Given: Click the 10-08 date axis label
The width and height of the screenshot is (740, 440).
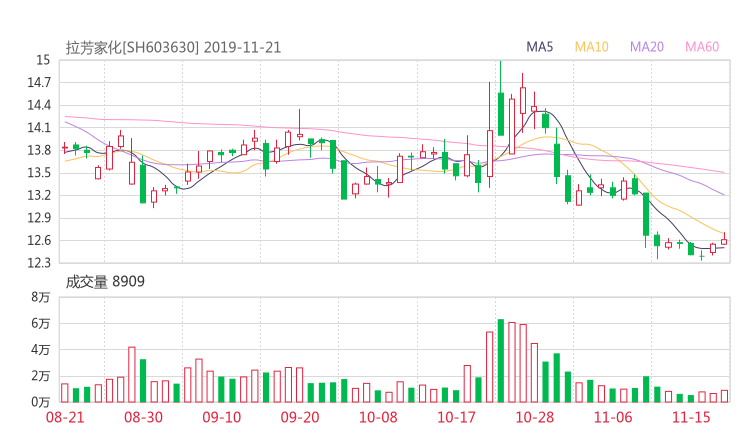Looking at the screenshot, I should (x=378, y=417).
